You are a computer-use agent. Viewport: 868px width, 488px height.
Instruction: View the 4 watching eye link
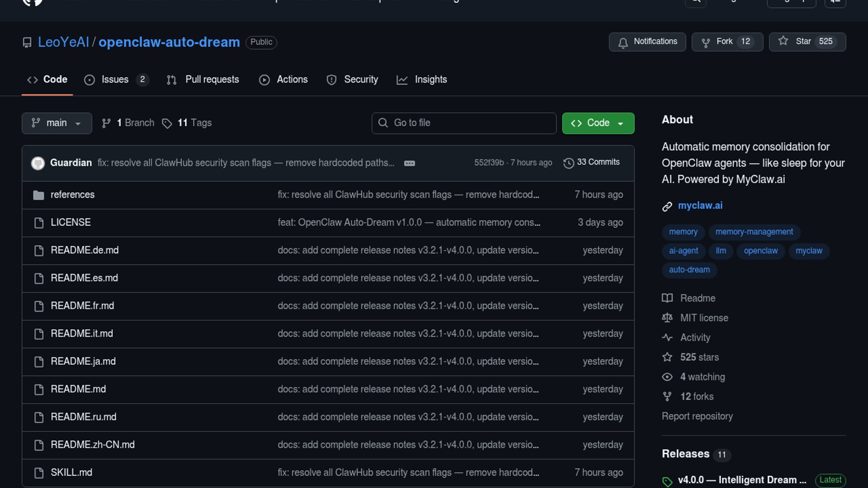pos(702,377)
